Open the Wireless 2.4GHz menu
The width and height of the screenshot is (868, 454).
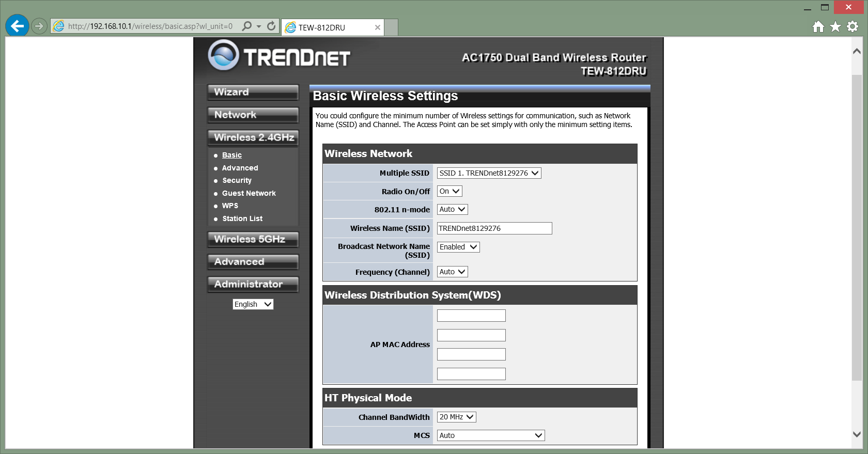(x=253, y=137)
